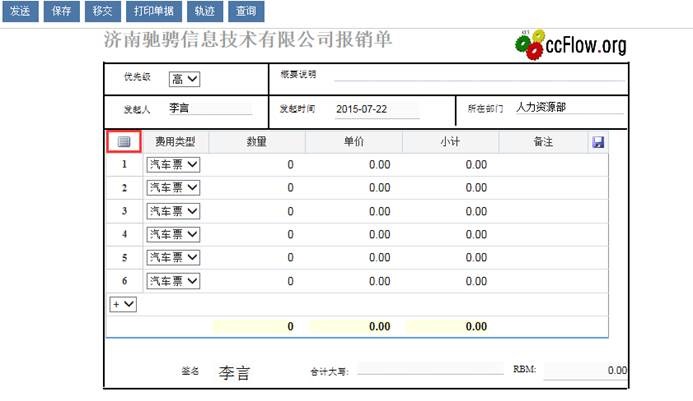Image resolution: width=693 pixels, height=401 pixels.
Task: Click the table icon in the grid header
Action: pyautogui.click(x=124, y=142)
